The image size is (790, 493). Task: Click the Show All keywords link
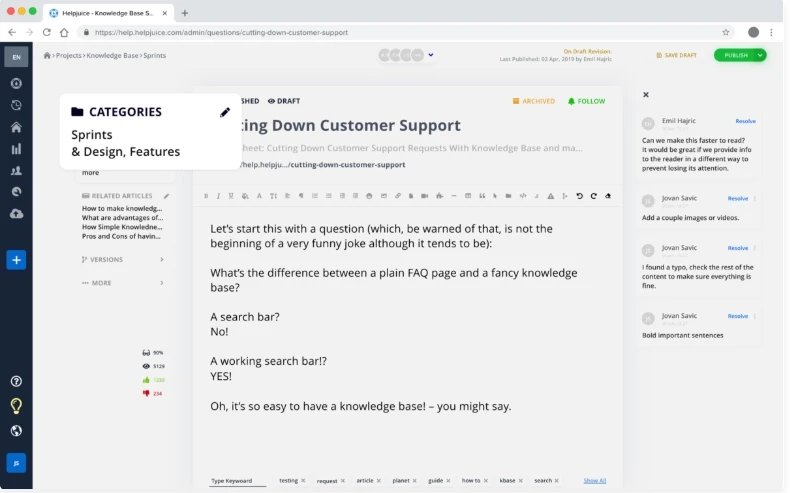point(595,481)
